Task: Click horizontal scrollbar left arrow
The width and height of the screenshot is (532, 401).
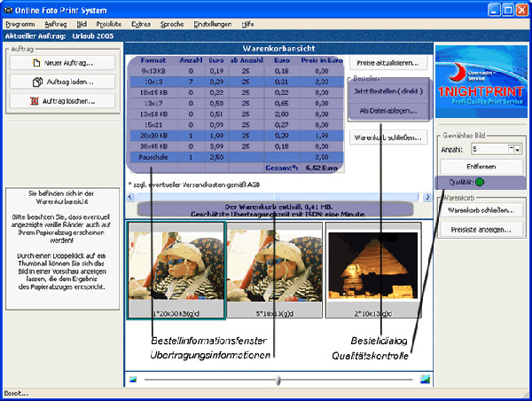Action: coord(131,197)
